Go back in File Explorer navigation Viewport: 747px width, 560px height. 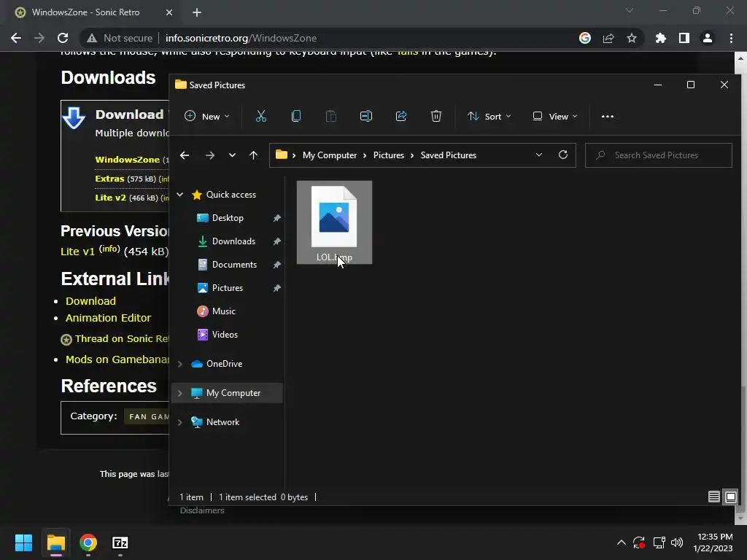coord(185,155)
